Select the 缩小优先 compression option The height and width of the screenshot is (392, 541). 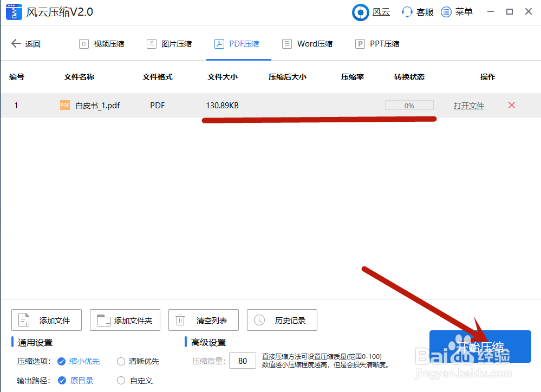click(x=78, y=361)
